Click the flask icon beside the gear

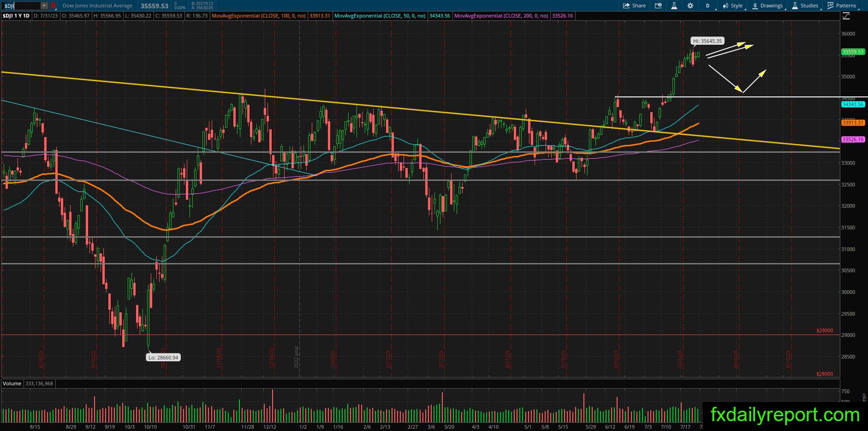click(674, 6)
